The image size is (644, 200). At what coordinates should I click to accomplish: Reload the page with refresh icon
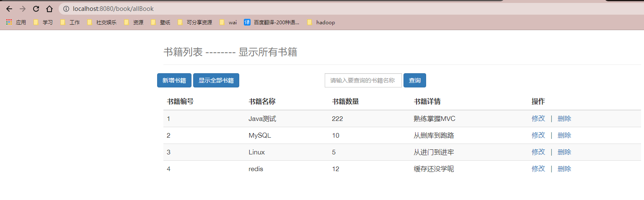pyautogui.click(x=36, y=9)
